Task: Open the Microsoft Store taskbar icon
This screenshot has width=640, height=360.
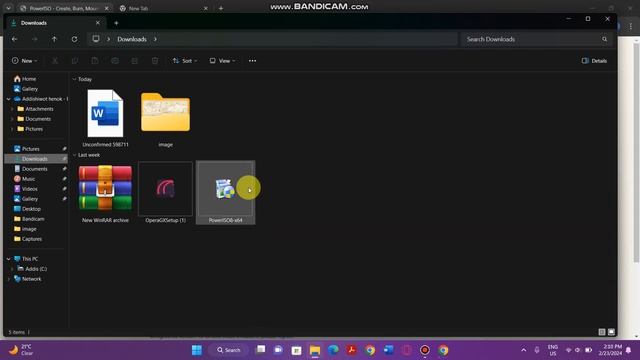Action: (297, 350)
